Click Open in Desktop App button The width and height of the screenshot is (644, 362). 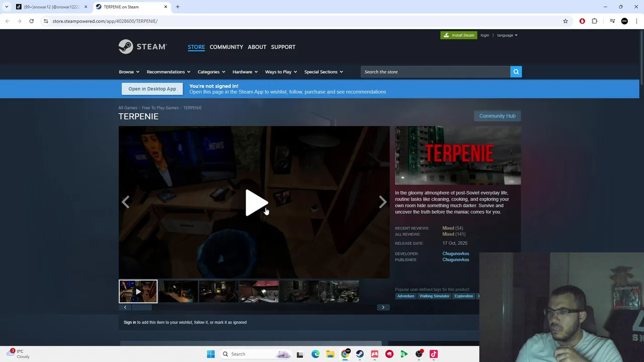click(152, 89)
